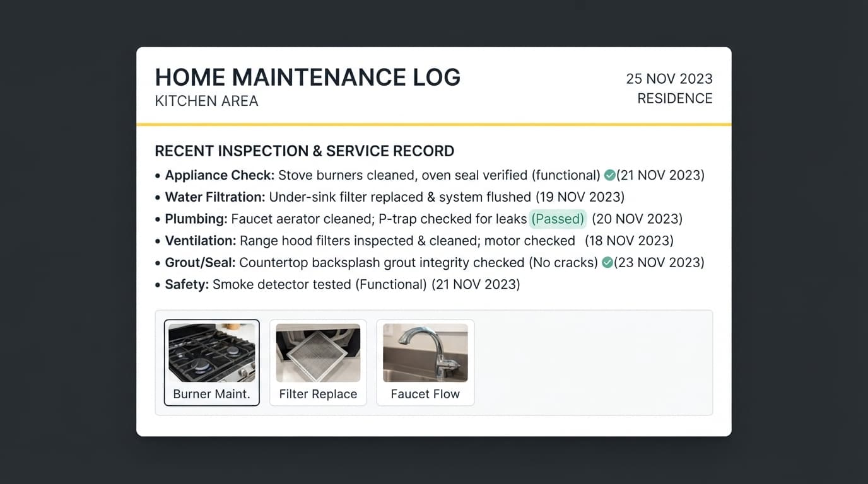Open the Faucet Flow thumbnail card
This screenshot has width=868, height=484.
coord(425,362)
